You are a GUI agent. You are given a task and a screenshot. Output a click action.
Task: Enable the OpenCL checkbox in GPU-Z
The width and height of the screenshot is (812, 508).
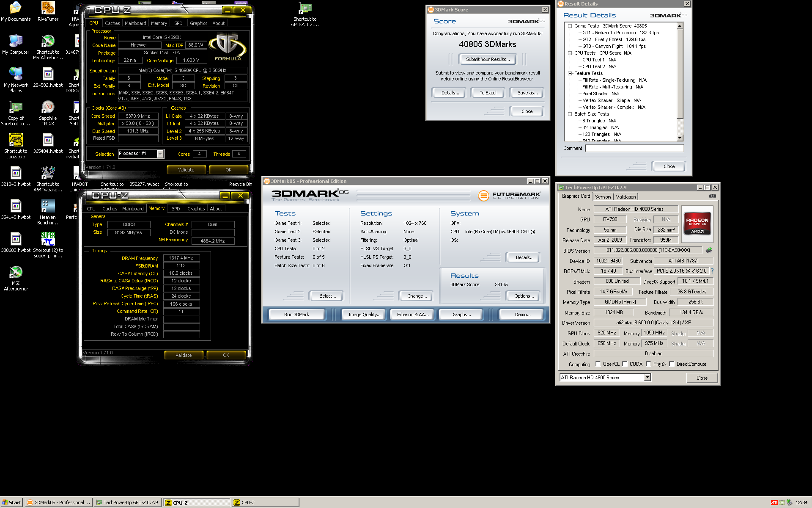coord(598,364)
